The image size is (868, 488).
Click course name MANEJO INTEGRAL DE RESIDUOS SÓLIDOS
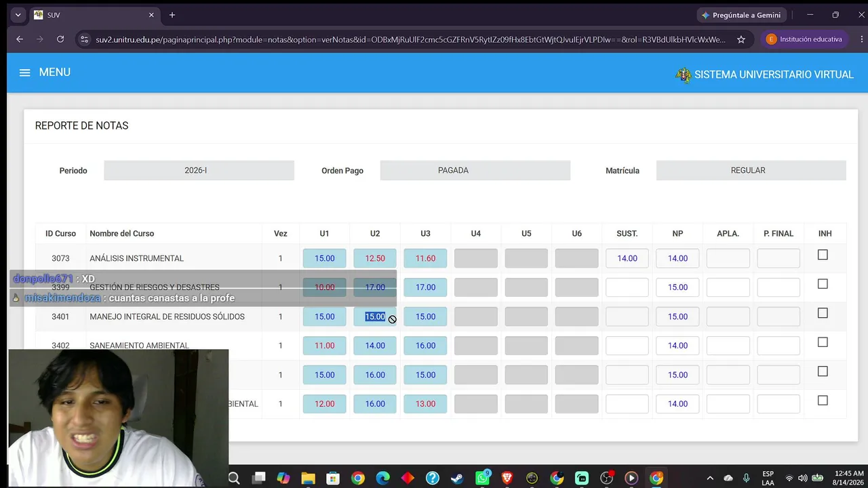(167, 317)
